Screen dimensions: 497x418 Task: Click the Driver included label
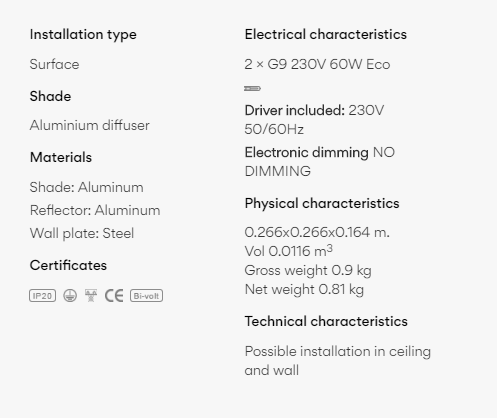tap(295, 110)
